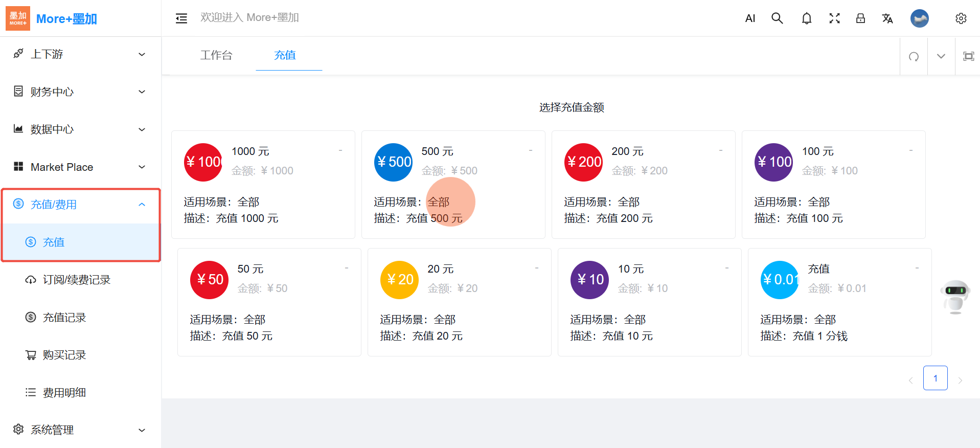This screenshot has height=448, width=980.
Task: Open 订阅/续费记录 sidebar item
Action: point(76,280)
